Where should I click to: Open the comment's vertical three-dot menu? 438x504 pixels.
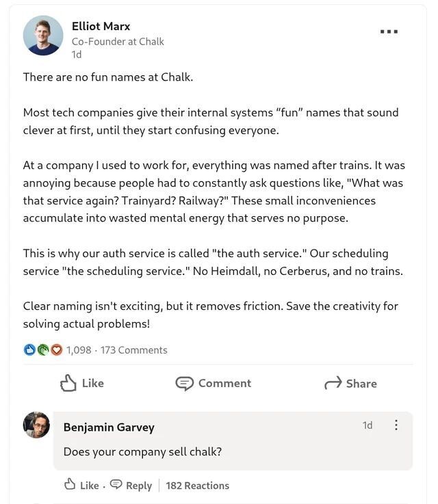click(x=396, y=425)
